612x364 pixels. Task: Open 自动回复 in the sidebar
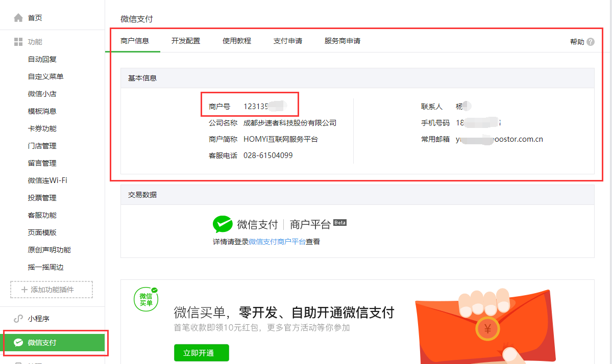click(x=42, y=59)
